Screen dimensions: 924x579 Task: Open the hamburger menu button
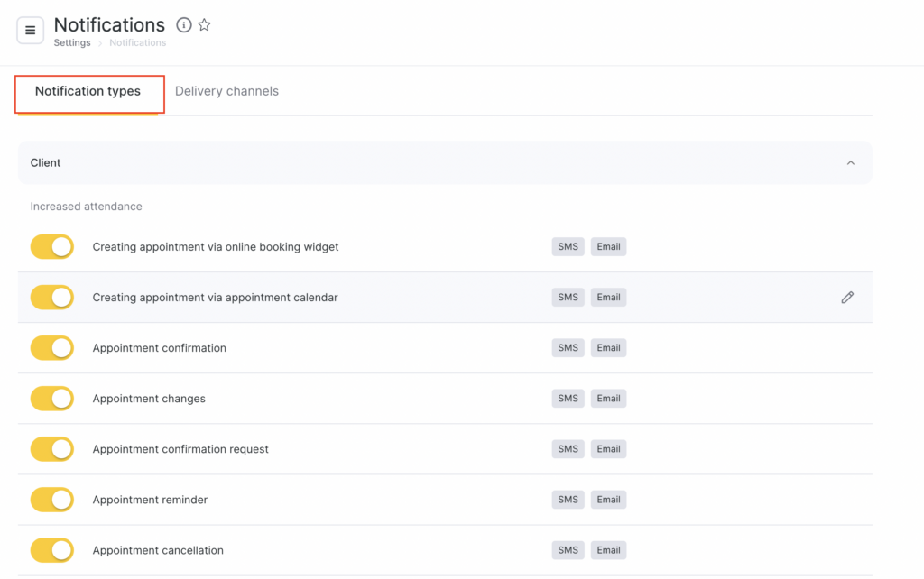point(30,31)
